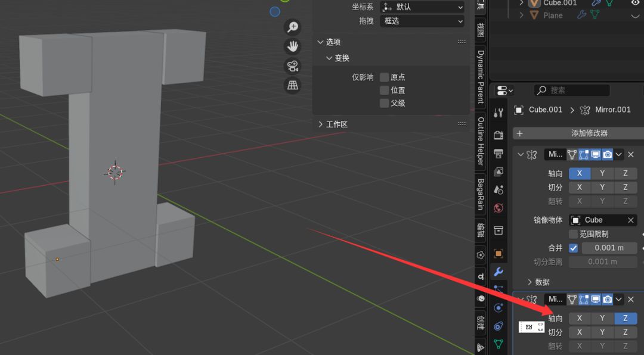This screenshot has height=355, width=644.
Task: Click the 添加修改器 (Add Modifier) button
Action: pyautogui.click(x=589, y=133)
